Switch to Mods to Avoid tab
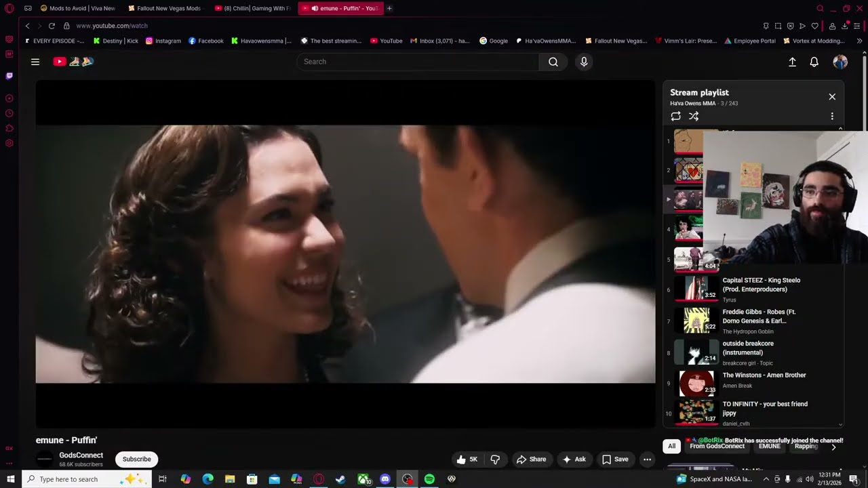The image size is (868, 488). pos(77,8)
